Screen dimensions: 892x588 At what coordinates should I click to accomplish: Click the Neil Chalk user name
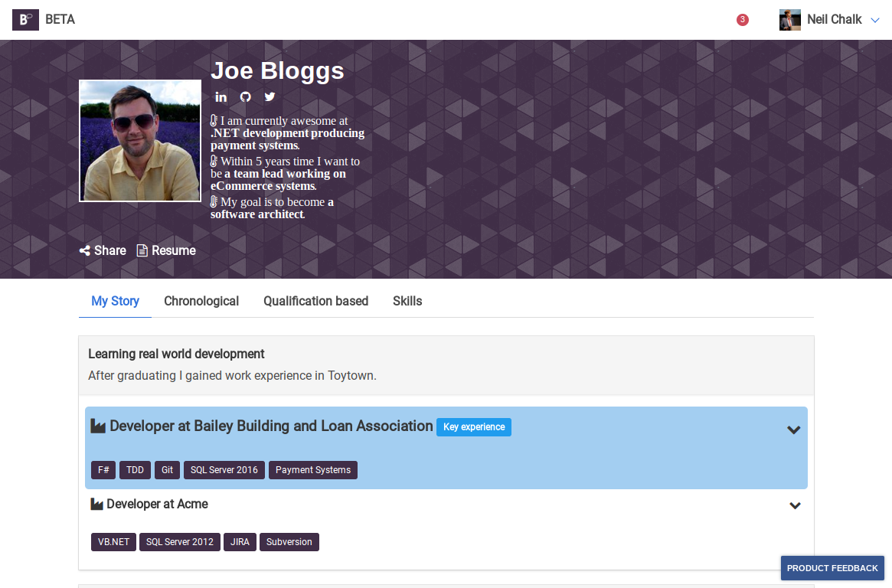pos(834,19)
